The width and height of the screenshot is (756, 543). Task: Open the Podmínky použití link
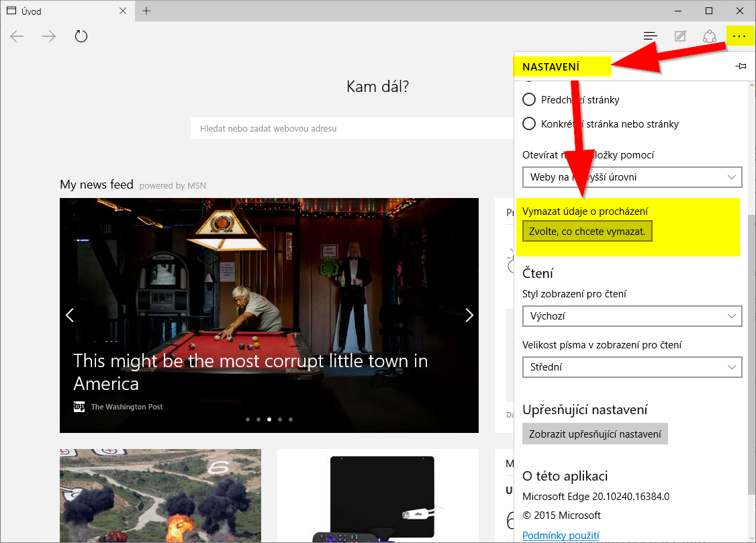pos(561,536)
